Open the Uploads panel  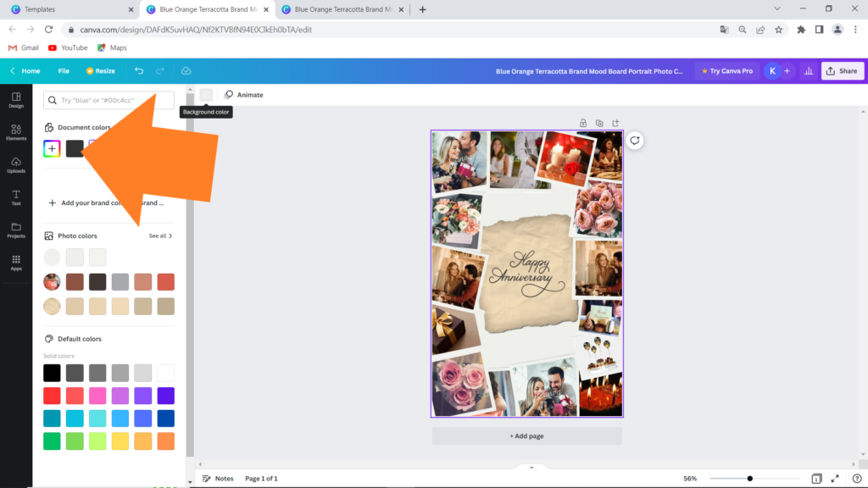point(16,164)
